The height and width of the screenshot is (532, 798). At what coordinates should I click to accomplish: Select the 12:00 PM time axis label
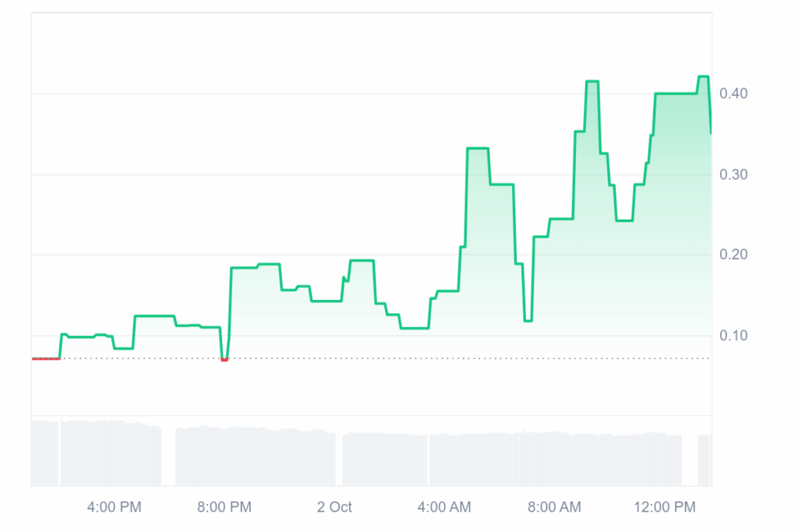coord(664,507)
